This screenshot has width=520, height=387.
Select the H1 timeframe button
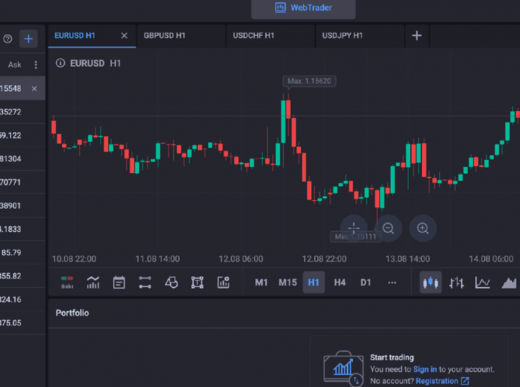pyautogui.click(x=314, y=283)
